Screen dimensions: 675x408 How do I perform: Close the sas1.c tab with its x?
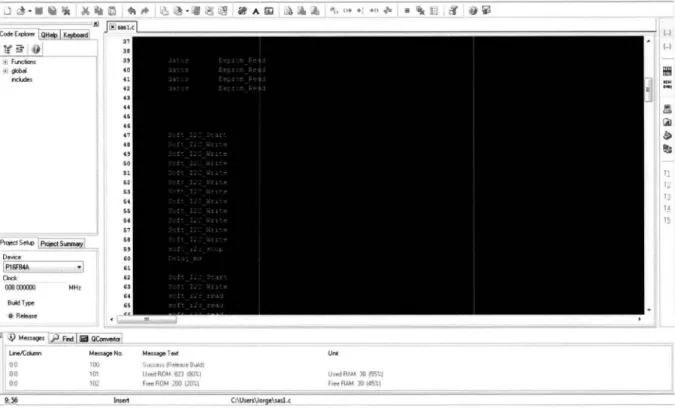pos(112,27)
